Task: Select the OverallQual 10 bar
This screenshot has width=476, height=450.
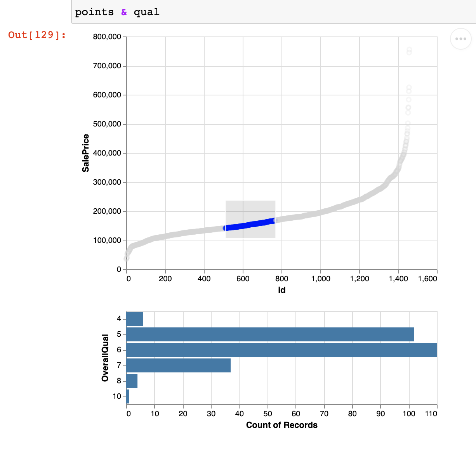Action: click(x=128, y=396)
